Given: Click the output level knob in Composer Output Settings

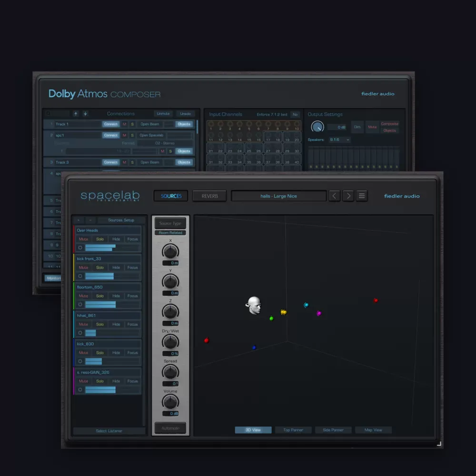Looking at the screenshot, I should coord(317,127).
